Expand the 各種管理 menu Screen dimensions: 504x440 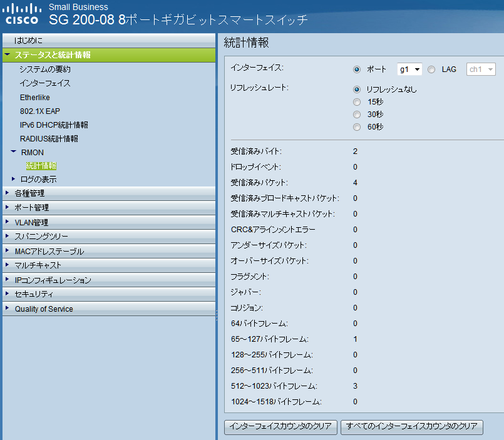point(109,193)
